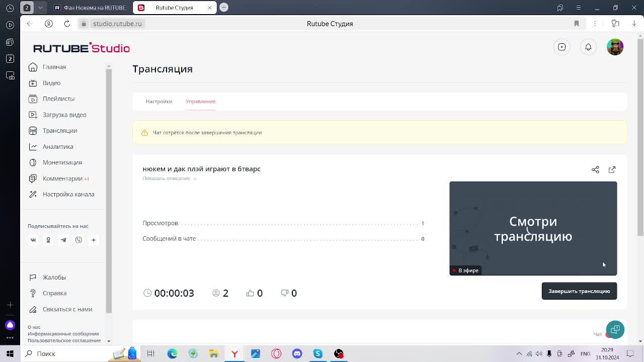This screenshot has width=644, height=362.
Task: Launch Yandex Browser from taskbar
Action: point(234,353)
